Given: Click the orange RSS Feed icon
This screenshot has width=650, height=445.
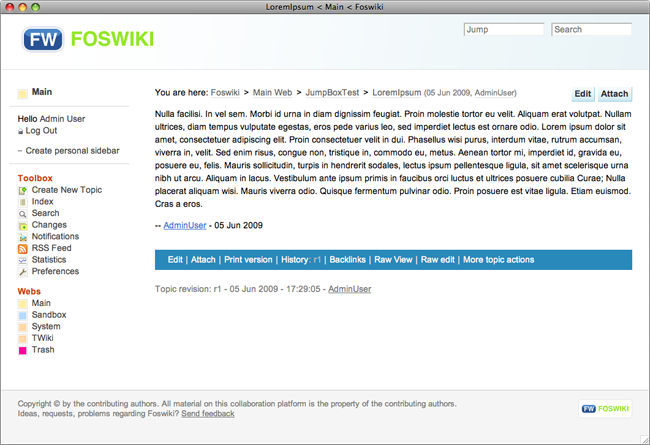Looking at the screenshot, I should click(23, 248).
